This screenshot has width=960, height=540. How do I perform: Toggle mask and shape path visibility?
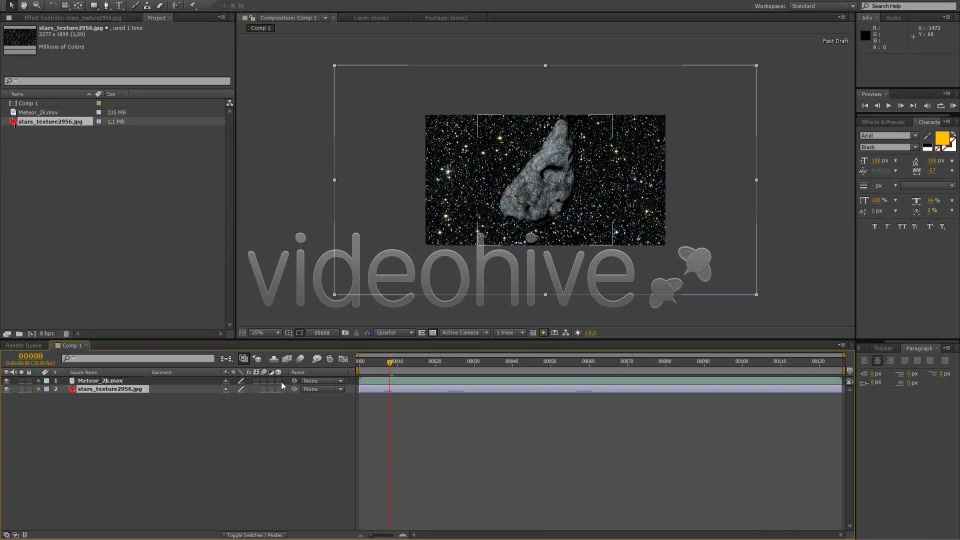click(x=299, y=332)
